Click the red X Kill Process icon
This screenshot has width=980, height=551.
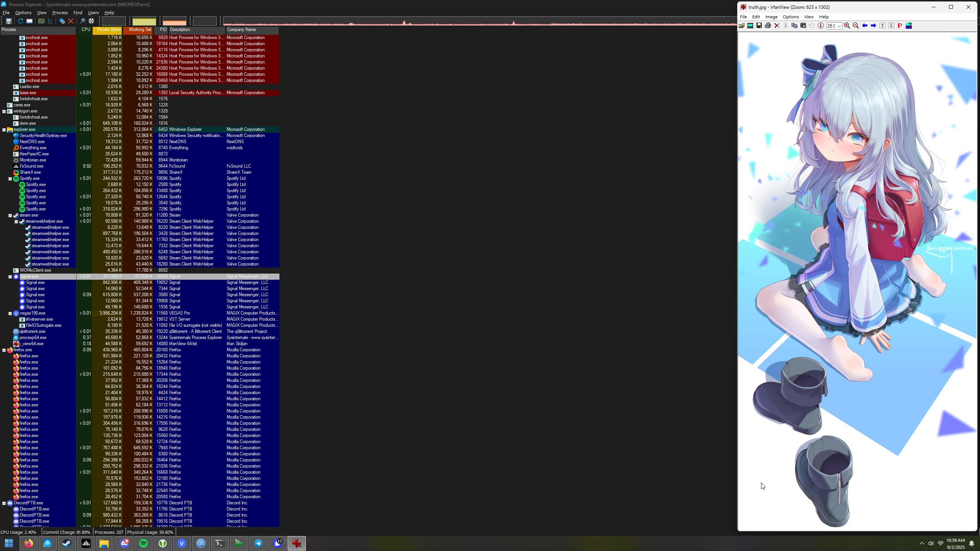(70, 21)
